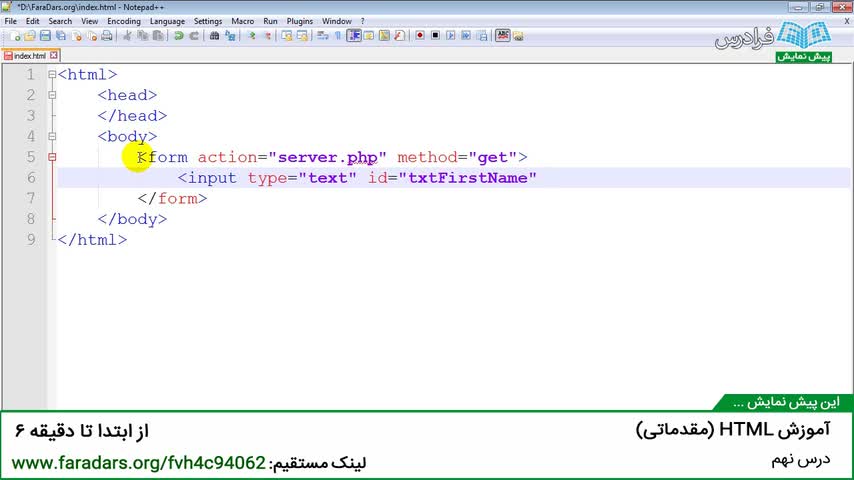Click the "txtFirstName" id value on line 6
854x480 pixels.
(467, 178)
